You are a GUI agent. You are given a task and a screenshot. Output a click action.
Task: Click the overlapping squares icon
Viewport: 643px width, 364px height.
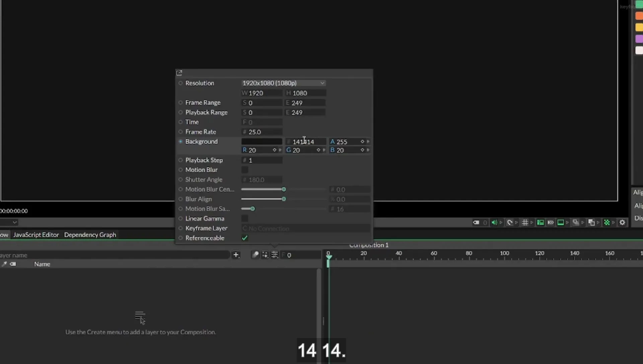(591, 222)
